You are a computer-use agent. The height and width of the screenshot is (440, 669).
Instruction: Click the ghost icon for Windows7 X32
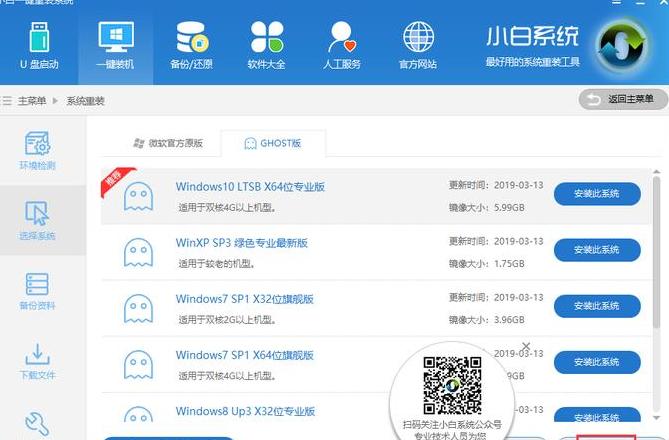point(138,309)
